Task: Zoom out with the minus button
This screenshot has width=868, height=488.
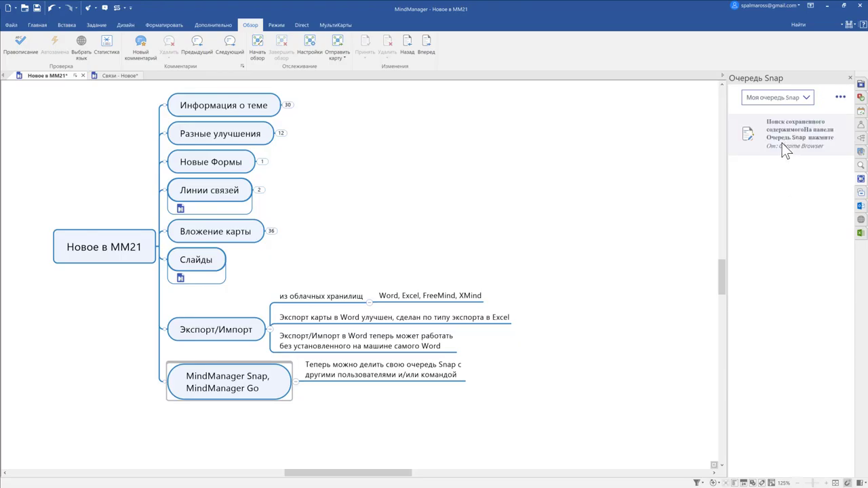Action: 797,483
